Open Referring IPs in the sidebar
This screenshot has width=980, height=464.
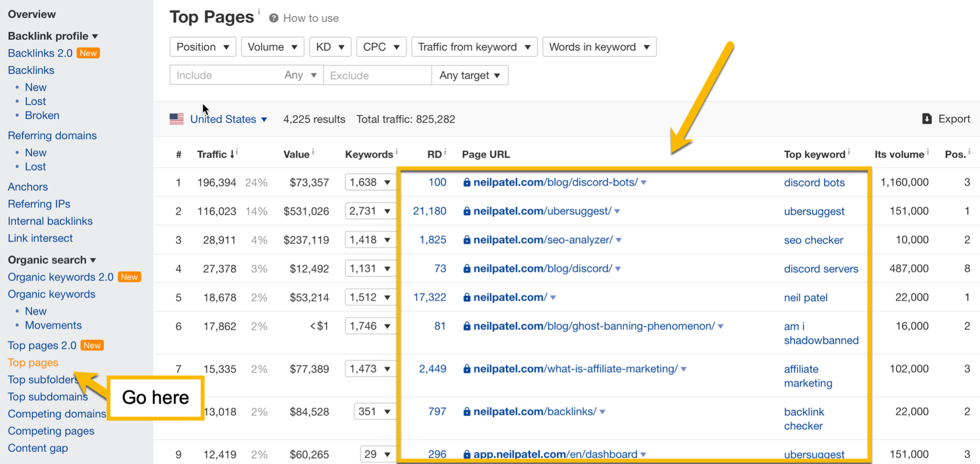[39, 204]
